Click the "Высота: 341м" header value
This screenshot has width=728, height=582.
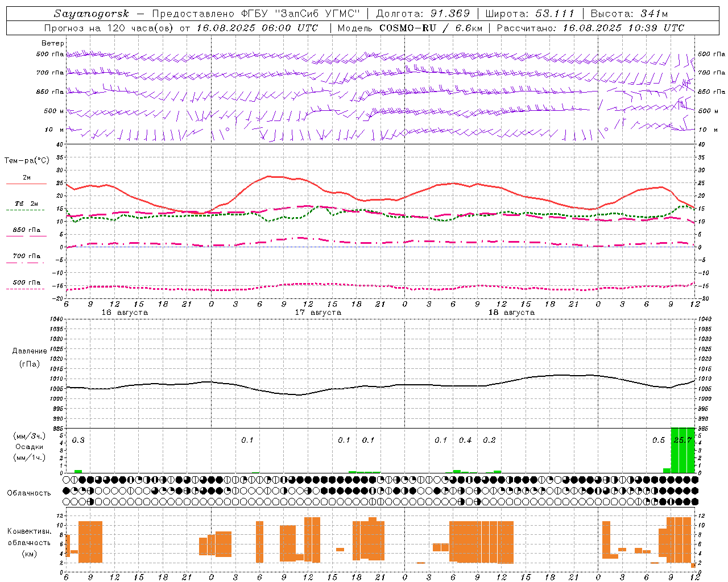pos(629,14)
